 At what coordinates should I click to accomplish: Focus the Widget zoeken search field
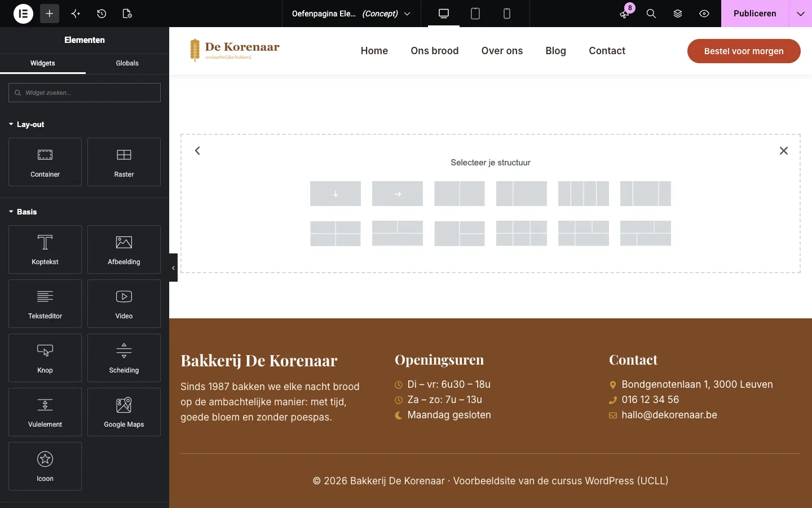(85, 93)
